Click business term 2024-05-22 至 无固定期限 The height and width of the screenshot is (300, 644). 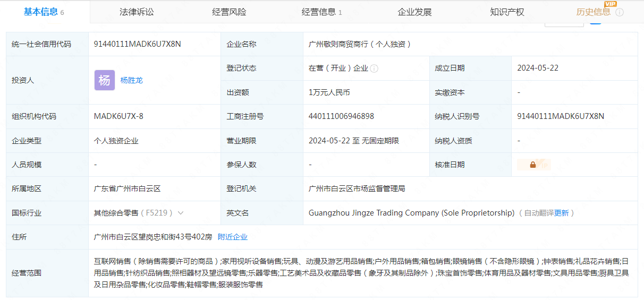(x=354, y=141)
